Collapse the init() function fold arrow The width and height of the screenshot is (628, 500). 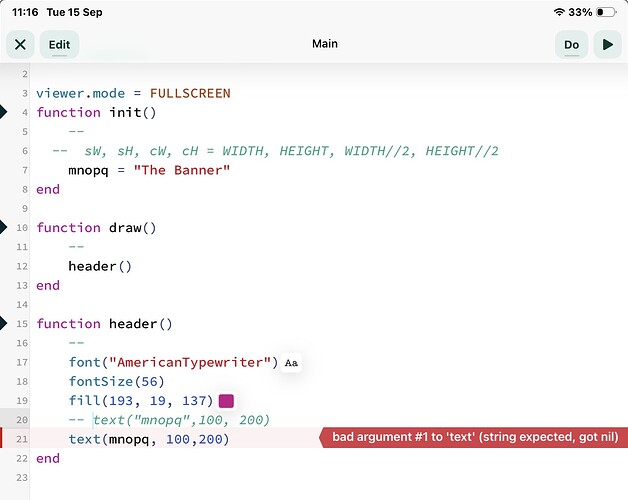[x=3, y=112]
